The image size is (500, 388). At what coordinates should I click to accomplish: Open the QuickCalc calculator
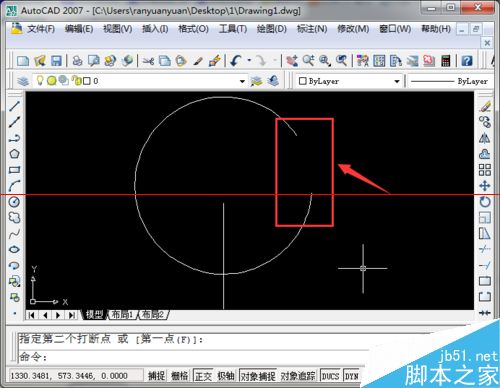[x=446, y=61]
